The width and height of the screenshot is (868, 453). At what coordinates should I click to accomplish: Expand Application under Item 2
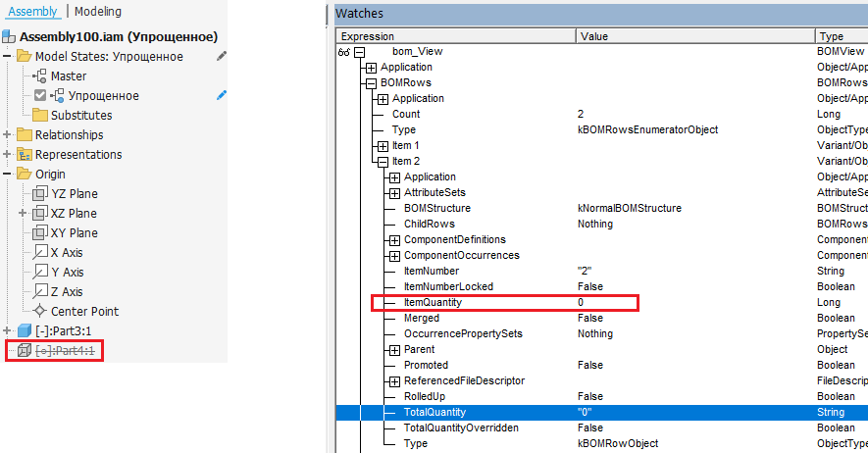(x=394, y=177)
